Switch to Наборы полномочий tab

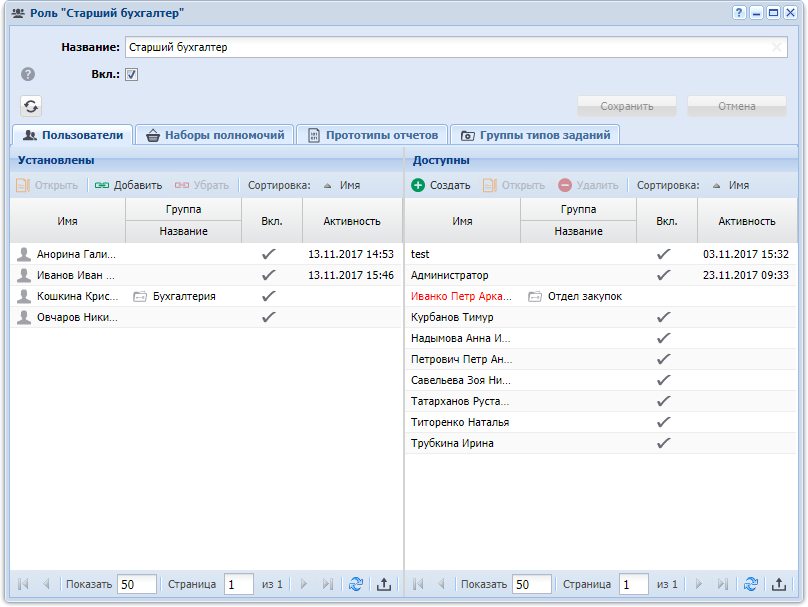[x=215, y=135]
